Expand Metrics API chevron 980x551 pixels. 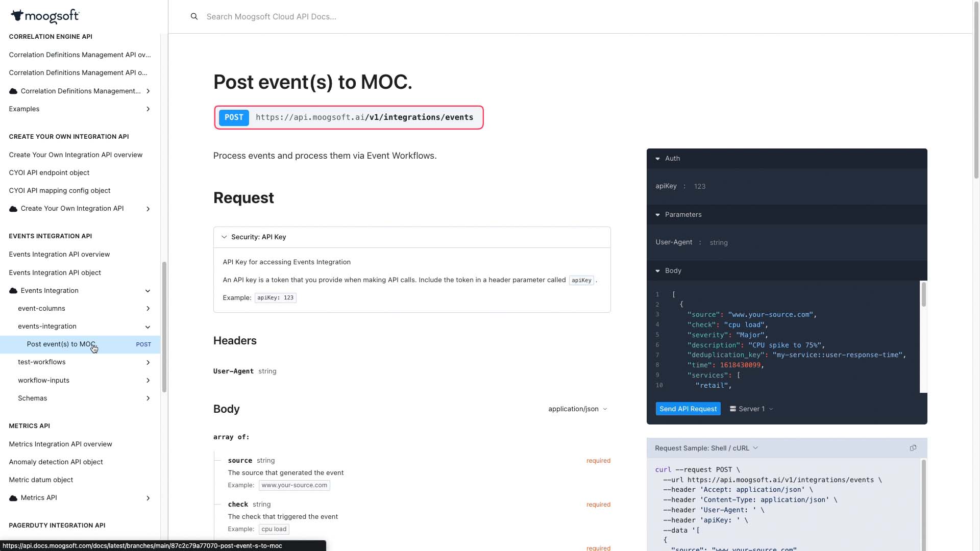[148, 498]
